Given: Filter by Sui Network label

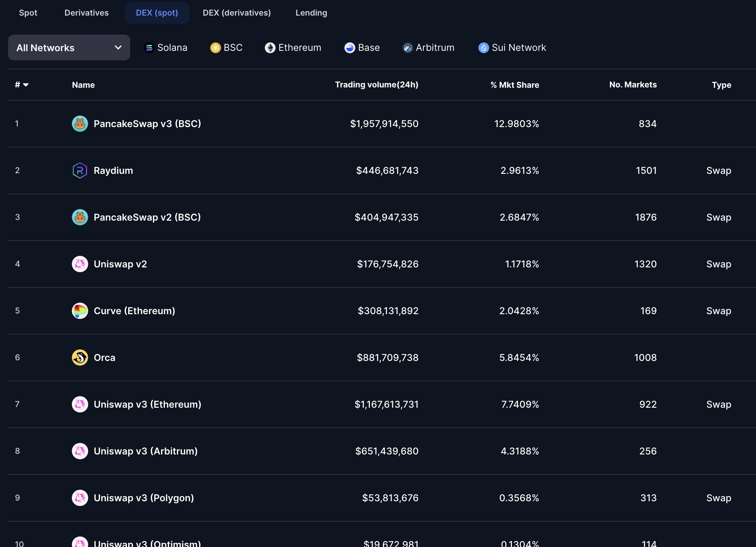Looking at the screenshot, I should tap(519, 48).
